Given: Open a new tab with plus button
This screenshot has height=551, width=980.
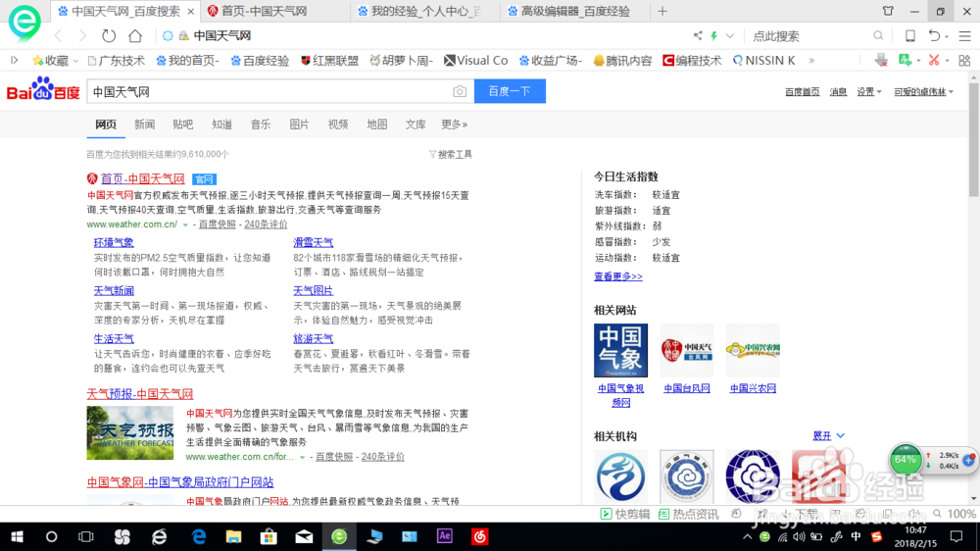Looking at the screenshot, I should 662,11.
